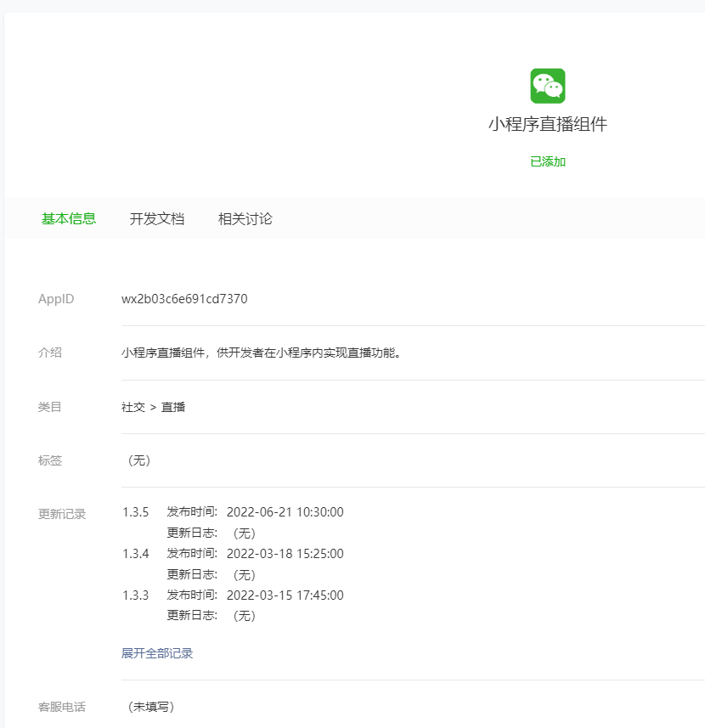The image size is (705, 728).
Task: Click the 标签 field label
Action: (49, 460)
